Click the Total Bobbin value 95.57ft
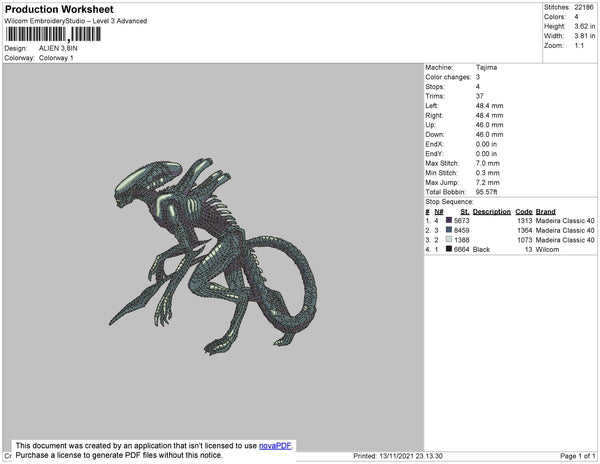600x464 pixels. (x=486, y=192)
